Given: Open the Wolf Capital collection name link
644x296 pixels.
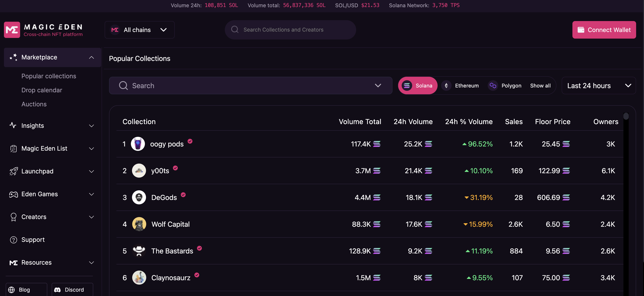Looking at the screenshot, I should pyautogui.click(x=170, y=224).
